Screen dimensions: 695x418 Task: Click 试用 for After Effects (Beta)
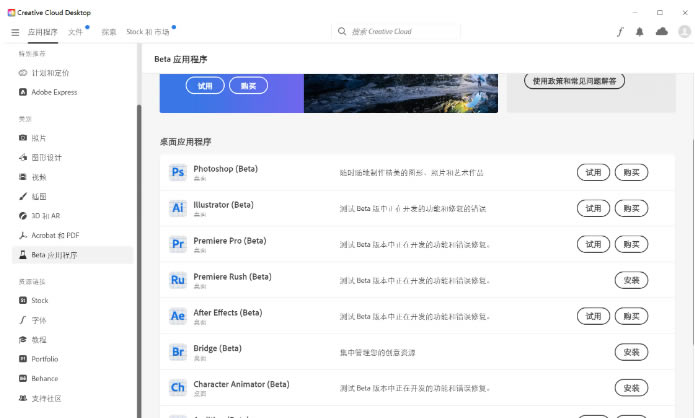(x=593, y=316)
